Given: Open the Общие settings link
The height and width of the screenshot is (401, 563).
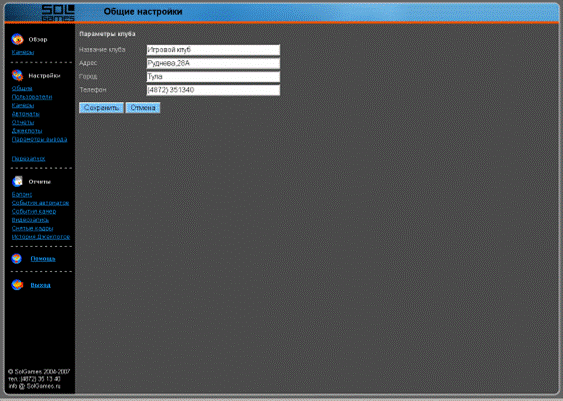Looking at the screenshot, I should pyautogui.click(x=22, y=88).
